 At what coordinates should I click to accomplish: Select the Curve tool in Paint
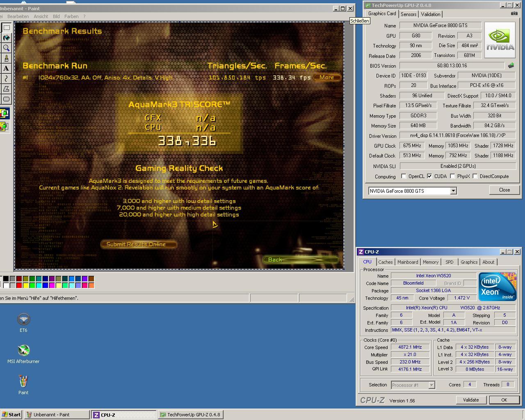pos(6,78)
